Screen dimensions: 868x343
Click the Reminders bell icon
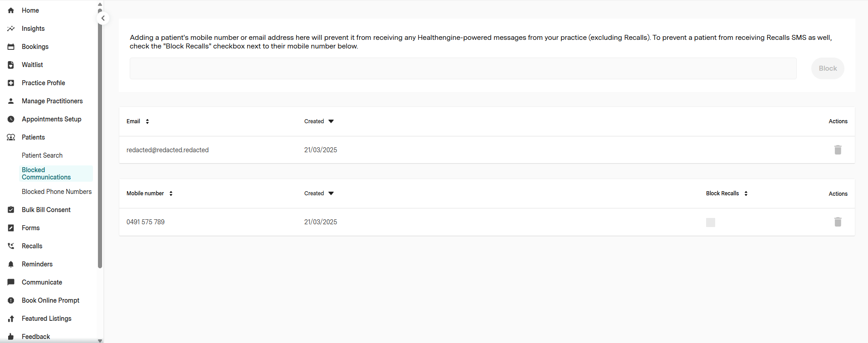11,264
